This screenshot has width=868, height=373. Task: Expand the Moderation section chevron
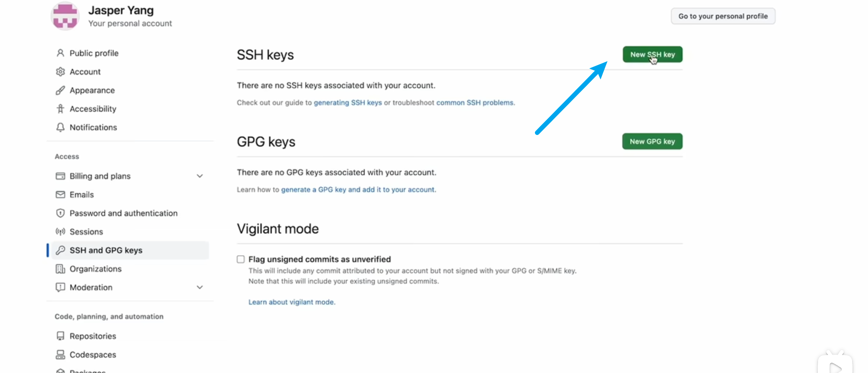pyautogui.click(x=200, y=287)
